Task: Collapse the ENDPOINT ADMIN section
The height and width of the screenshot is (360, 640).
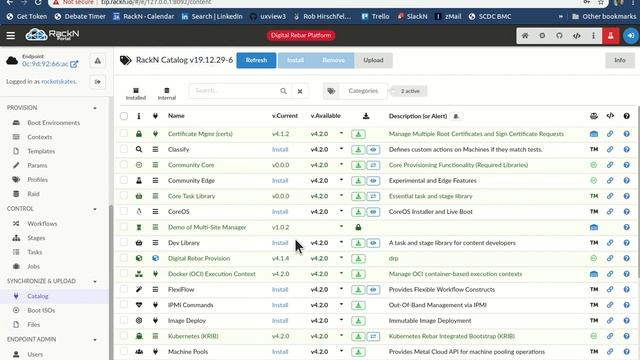Action: tap(95, 340)
